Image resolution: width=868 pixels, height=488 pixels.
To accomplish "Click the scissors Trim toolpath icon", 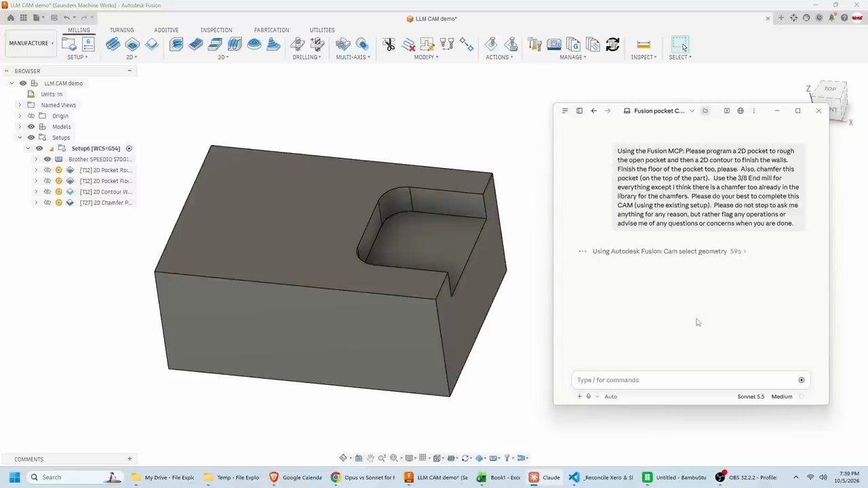I will tap(389, 45).
